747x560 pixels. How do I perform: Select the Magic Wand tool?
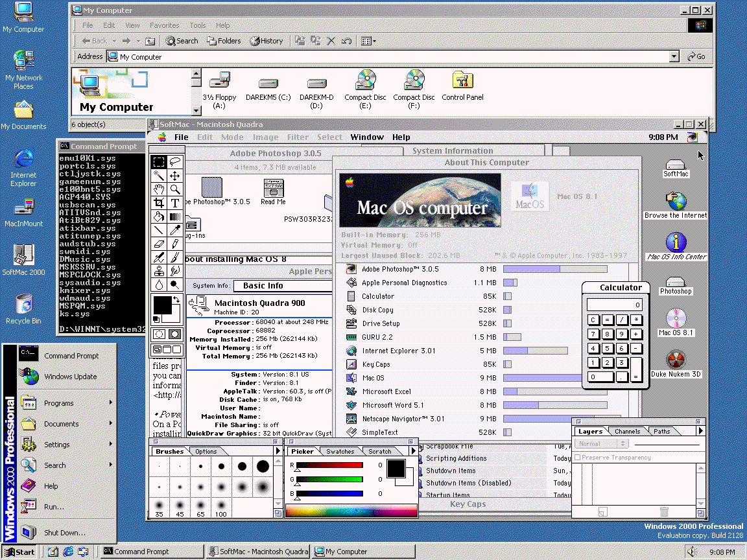click(159, 176)
